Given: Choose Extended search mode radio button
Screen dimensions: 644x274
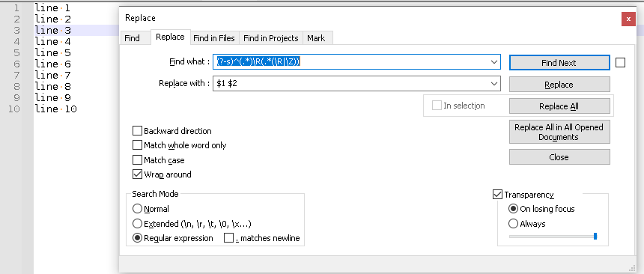Looking at the screenshot, I should pyautogui.click(x=137, y=224).
